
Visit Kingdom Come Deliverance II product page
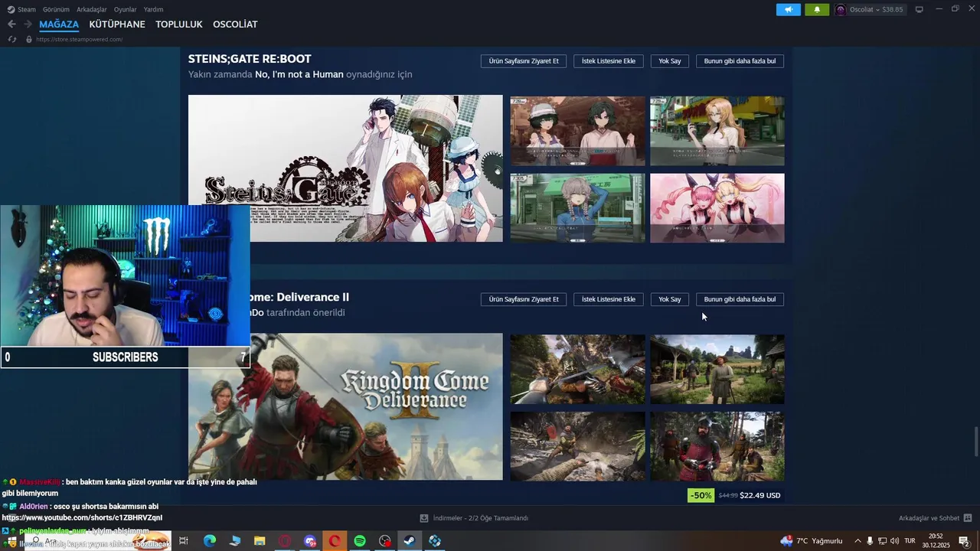tap(524, 299)
